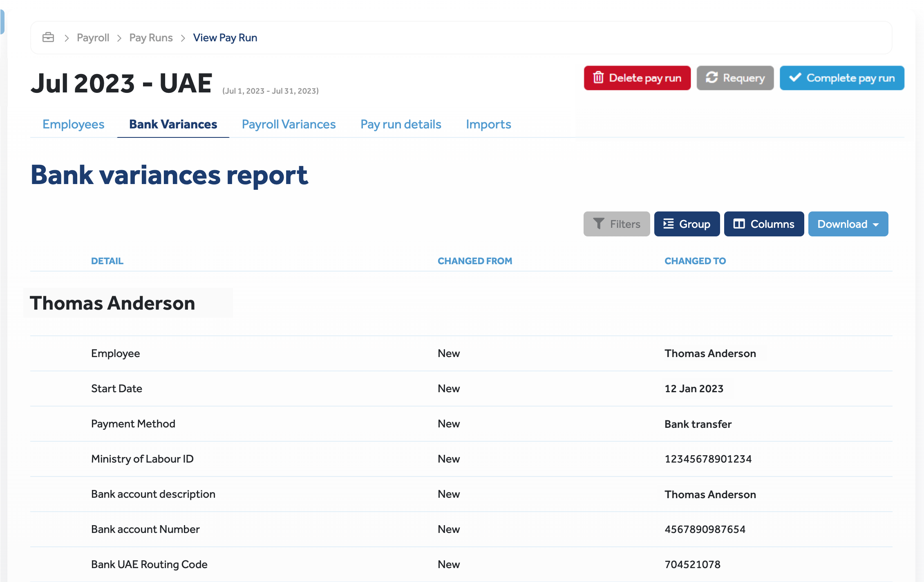The height and width of the screenshot is (582, 924).
Task: Collapse the Thomas Anderson group heading
Action: tap(112, 303)
